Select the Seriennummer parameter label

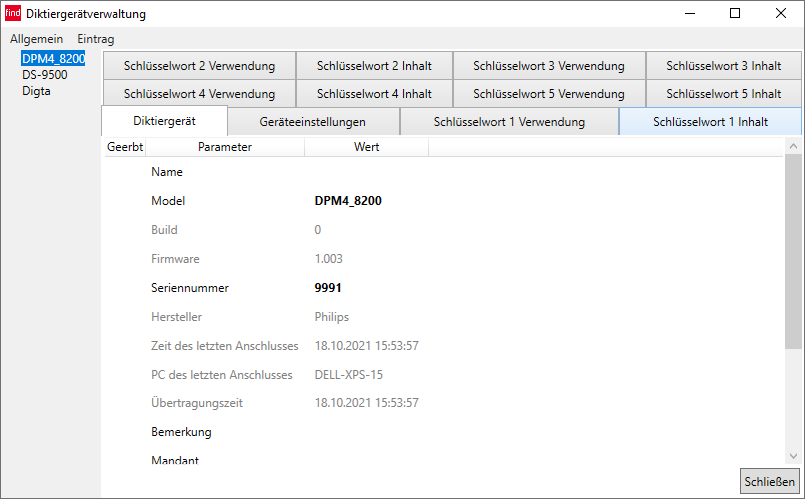pyautogui.click(x=190, y=288)
